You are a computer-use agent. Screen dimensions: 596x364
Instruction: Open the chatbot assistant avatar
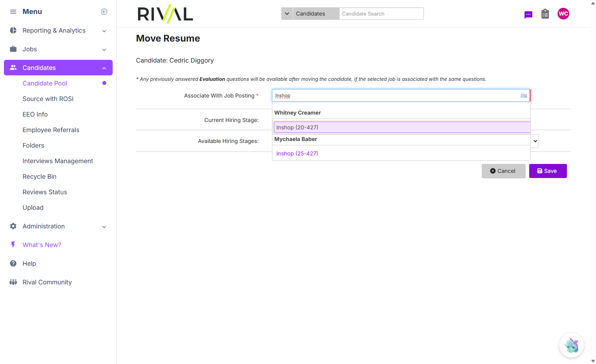click(572, 345)
